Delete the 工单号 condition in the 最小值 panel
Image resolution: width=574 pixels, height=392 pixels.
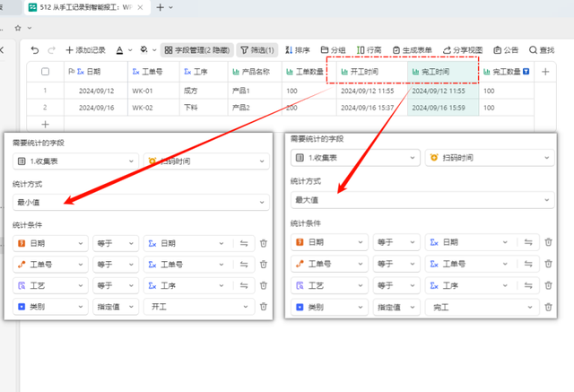(x=264, y=265)
